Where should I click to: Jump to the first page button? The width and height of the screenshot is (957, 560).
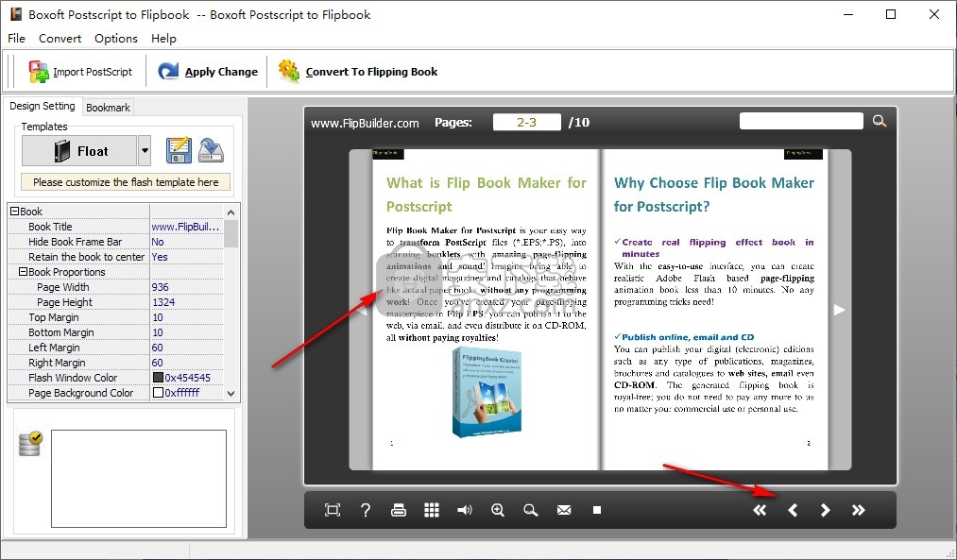tap(760, 510)
